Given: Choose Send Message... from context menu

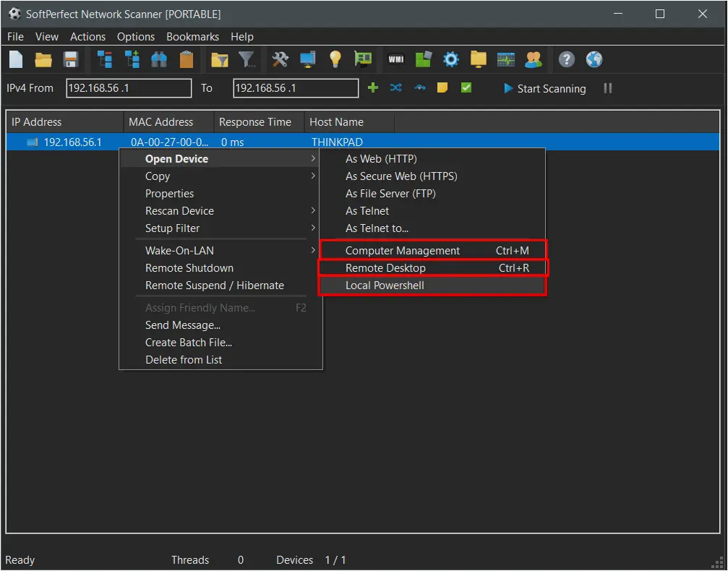Looking at the screenshot, I should tap(220, 325).
